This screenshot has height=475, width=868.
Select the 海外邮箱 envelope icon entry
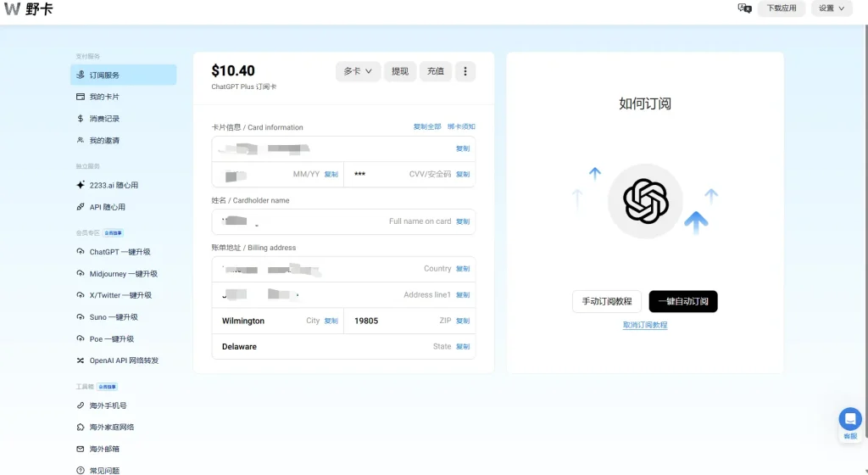(x=81, y=449)
